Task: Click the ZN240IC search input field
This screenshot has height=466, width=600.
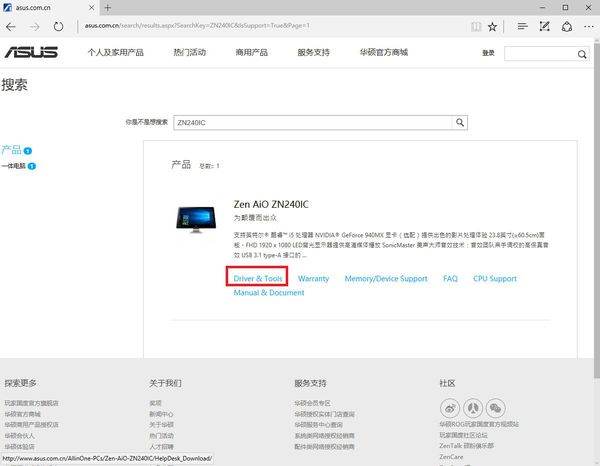Action: click(312, 122)
